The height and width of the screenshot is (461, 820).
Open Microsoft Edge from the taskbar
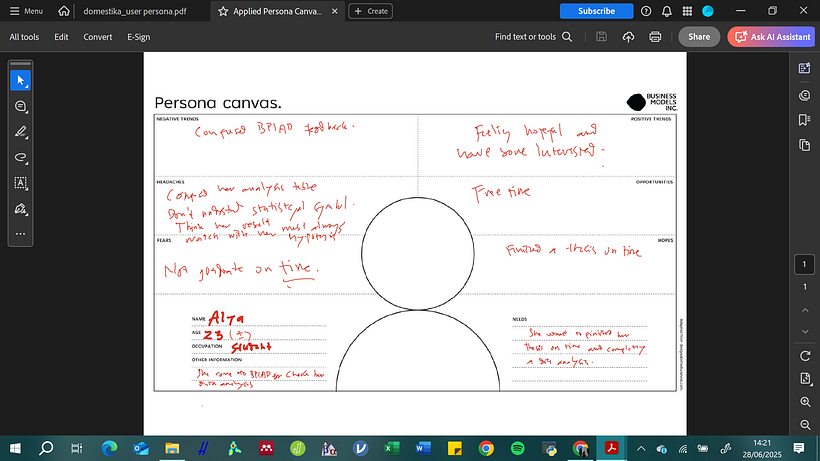coord(109,448)
